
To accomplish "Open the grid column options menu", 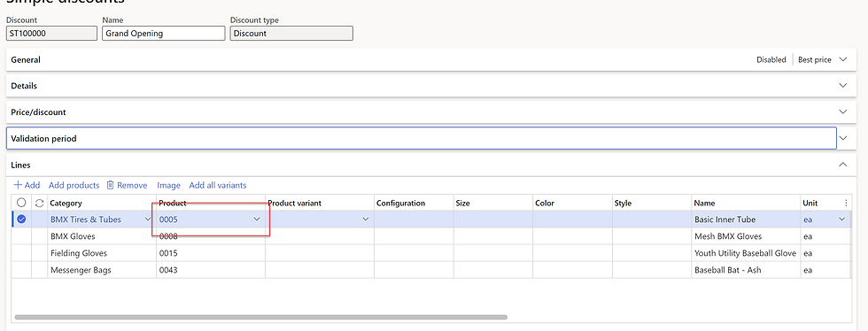I will coord(846,204).
